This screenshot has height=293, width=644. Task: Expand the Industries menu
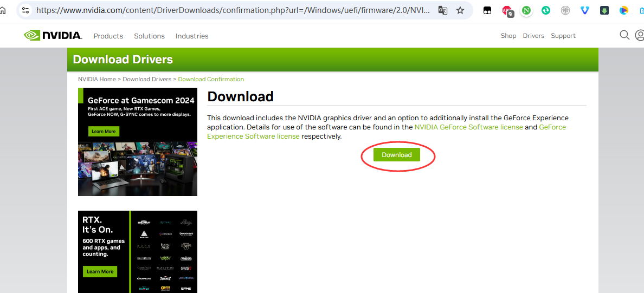192,36
